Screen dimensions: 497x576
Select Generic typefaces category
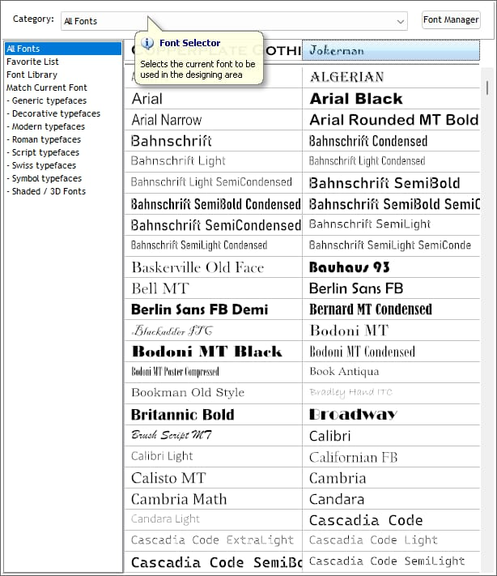pyautogui.click(x=47, y=101)
